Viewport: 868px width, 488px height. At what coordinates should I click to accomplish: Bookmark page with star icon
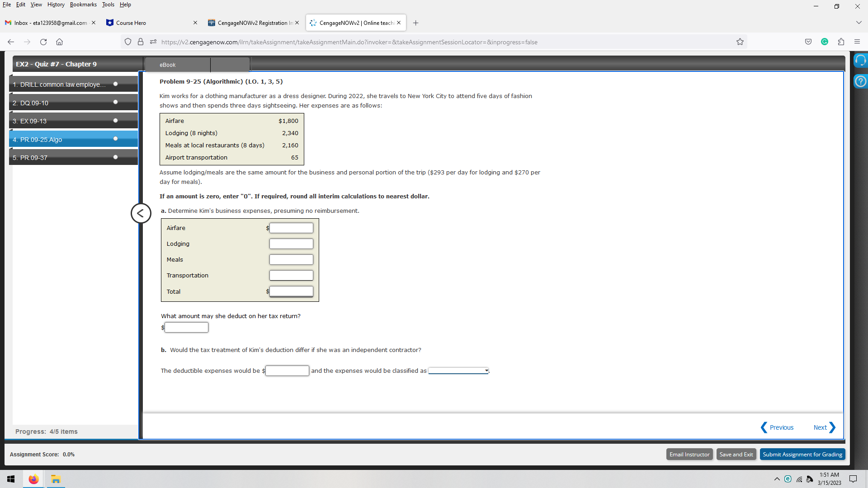pos(740,42)
